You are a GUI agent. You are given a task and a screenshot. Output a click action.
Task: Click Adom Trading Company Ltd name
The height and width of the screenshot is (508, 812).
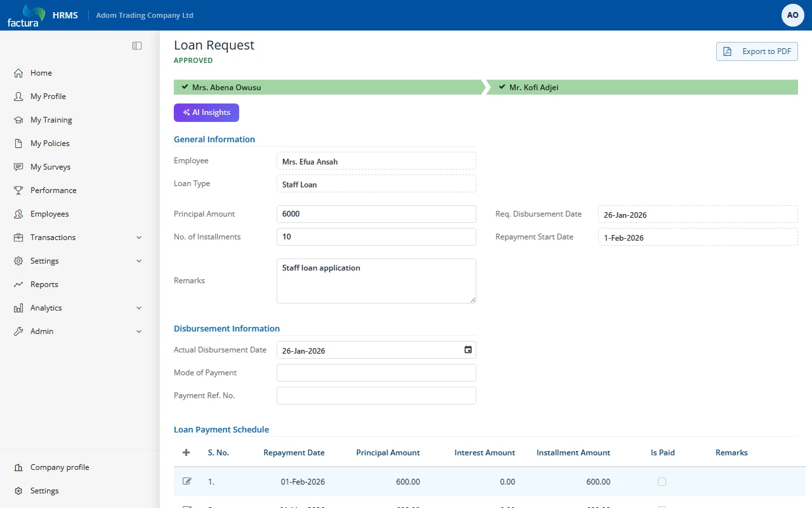tap(145, 15)
